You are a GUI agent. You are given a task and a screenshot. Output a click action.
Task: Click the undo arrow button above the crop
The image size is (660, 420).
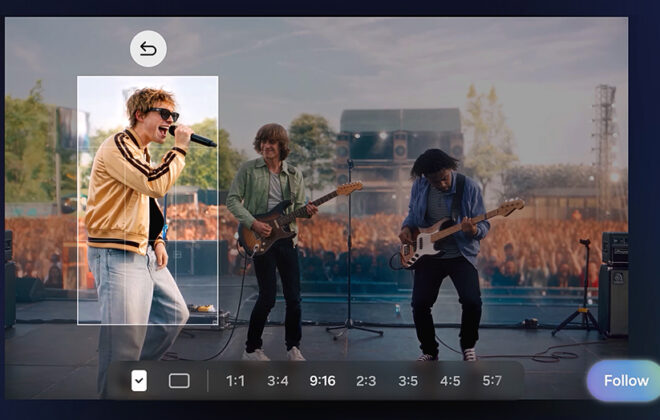[x=148, y=49]
